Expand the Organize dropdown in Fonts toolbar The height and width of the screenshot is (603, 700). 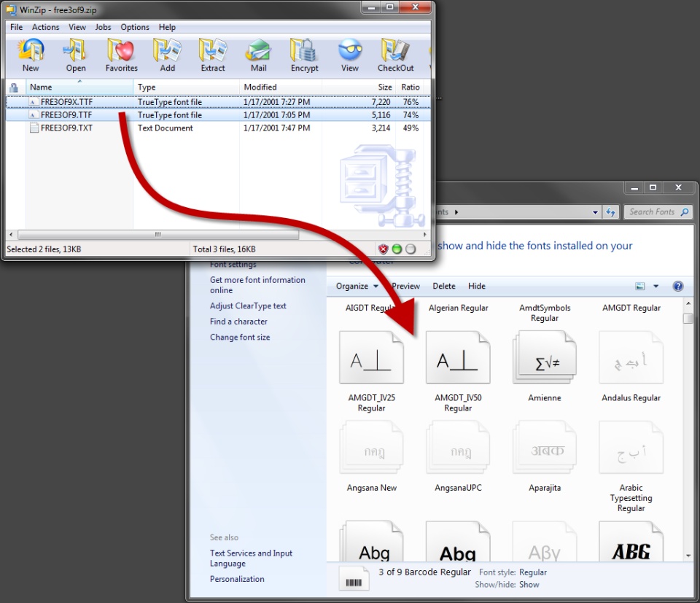[x=357, y=286]
